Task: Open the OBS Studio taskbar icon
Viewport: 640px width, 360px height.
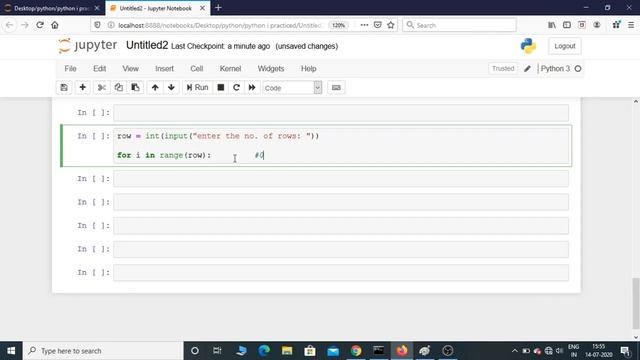Action: tap(448, 351)
